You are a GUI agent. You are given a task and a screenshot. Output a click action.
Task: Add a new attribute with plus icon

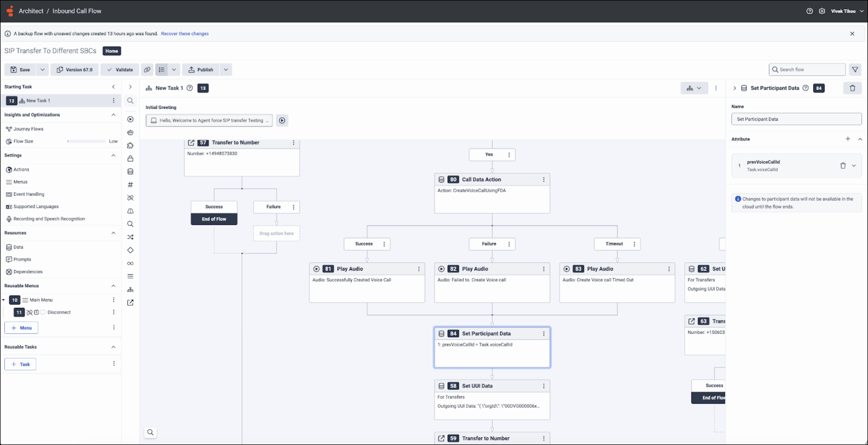click(x=848, y=139)
